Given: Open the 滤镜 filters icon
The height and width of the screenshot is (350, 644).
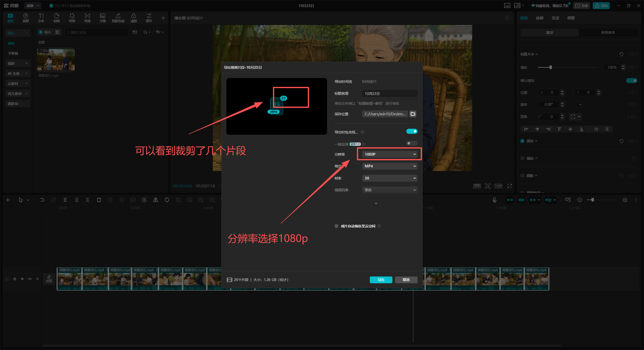Looking at the screenshot, I should (134, 18).
